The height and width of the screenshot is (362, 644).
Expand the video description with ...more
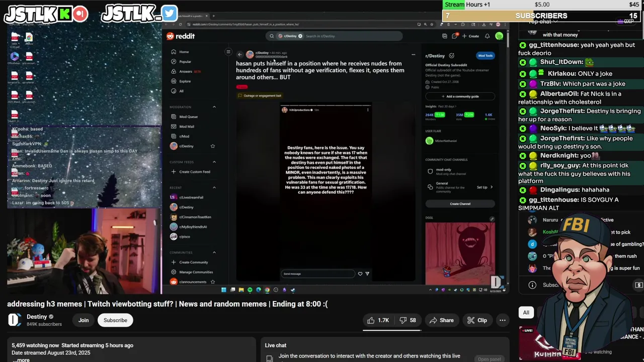point(21,359)
